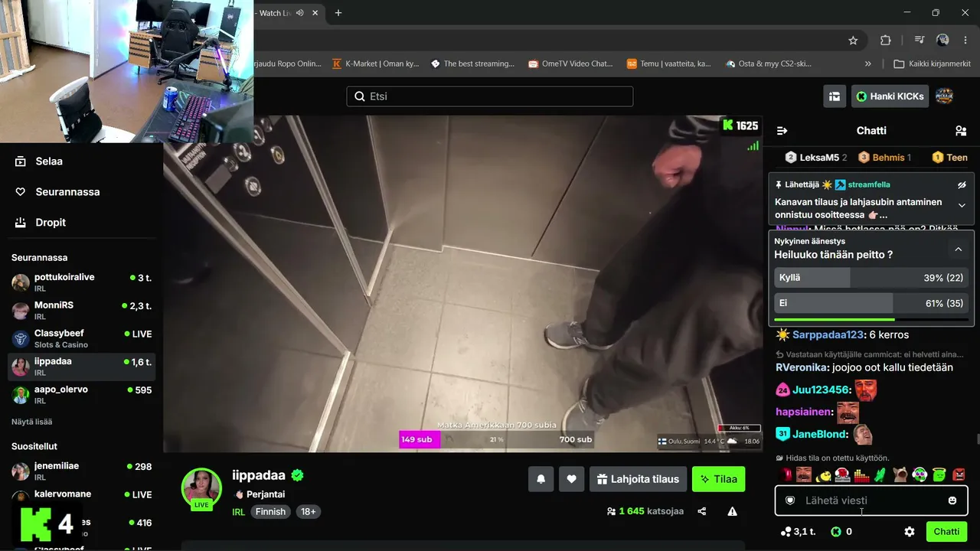Screen dimensions: 980x551
Task: Send message with Chatti button
Action: [x=946, y=531]
